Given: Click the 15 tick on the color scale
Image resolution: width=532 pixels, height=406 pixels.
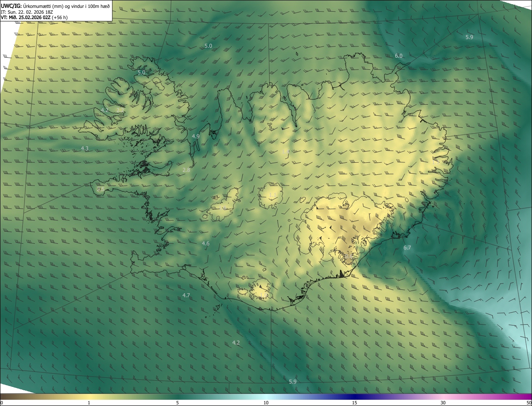Looking at the screenshot, I should tap(355, 403).
